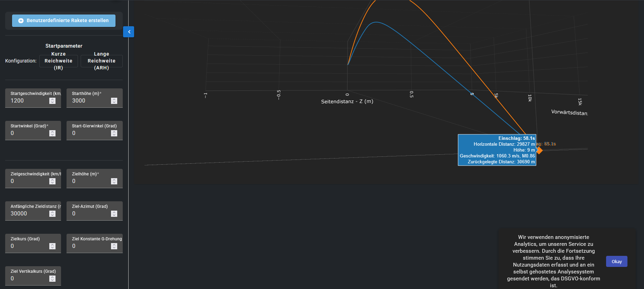644x289 pixels.
Task: Click the Startwinkel spinner arrows
Action: [52, 133]
